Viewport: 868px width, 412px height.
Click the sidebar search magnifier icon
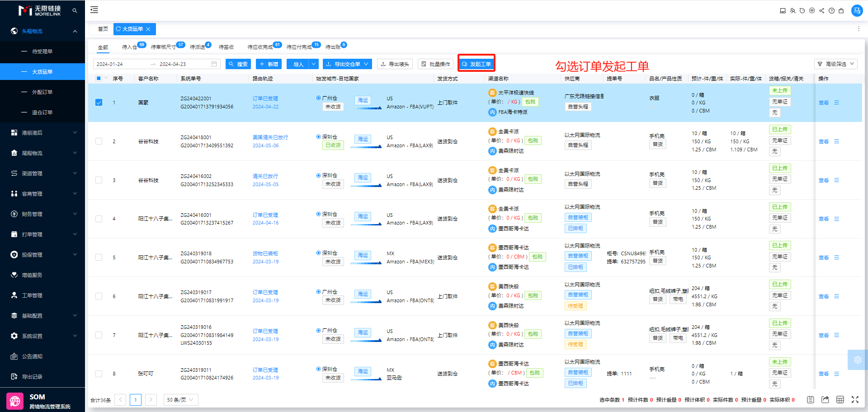[75, 10]
